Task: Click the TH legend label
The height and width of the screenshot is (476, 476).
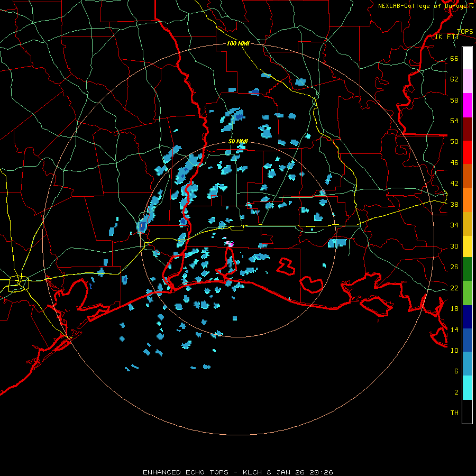Action: pyautogui.click(x=454, y=413)
